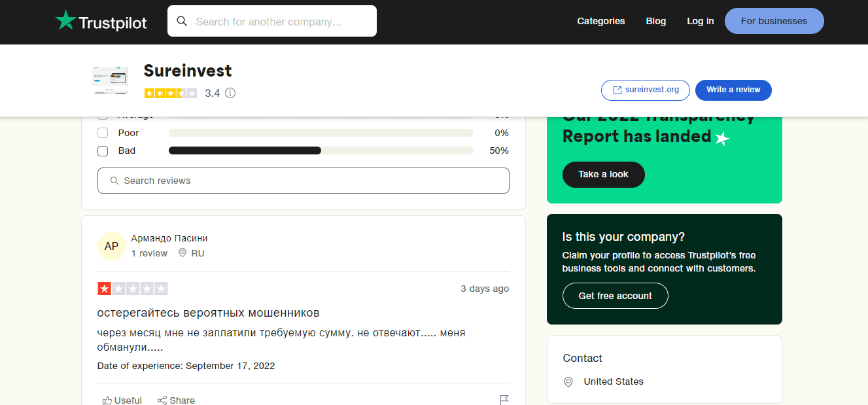868x405 pixels.
Task: Flag the review using the flag icon
Action: (504, 400)
